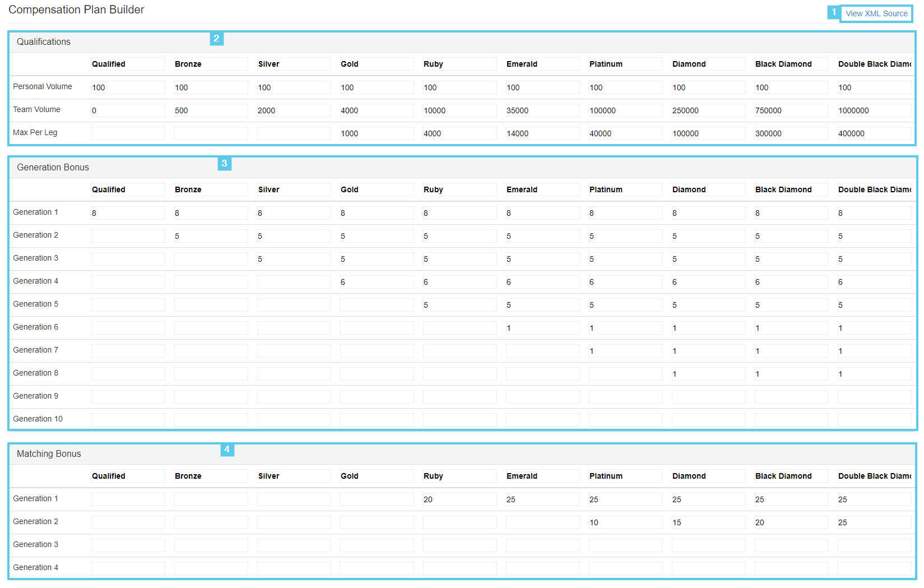Select empty Matching Bonus Generation 4 Qualified field
The width and height of the screenshot is (924, 588).
click(x=128, y=568)
